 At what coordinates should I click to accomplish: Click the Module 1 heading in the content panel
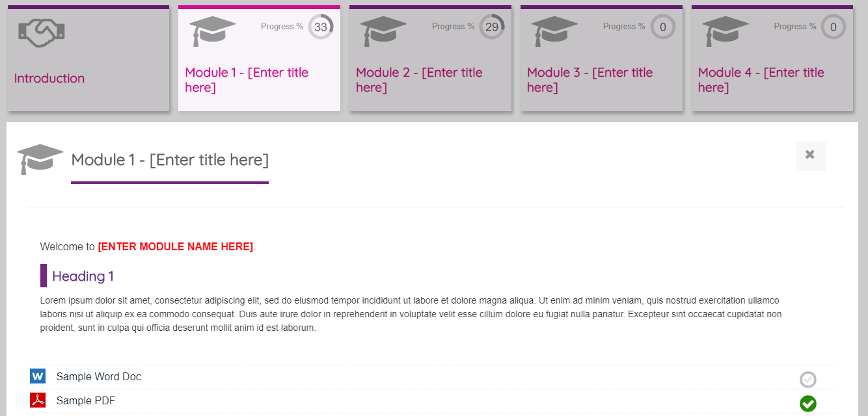point(170,160)
